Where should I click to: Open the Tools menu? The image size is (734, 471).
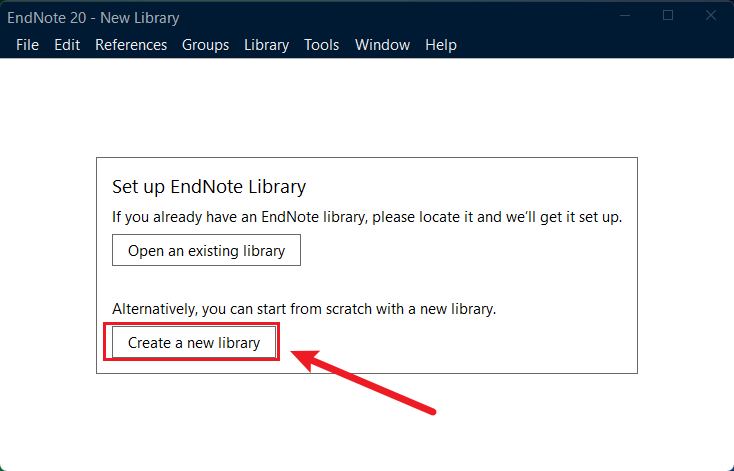[x=322, y=45]
